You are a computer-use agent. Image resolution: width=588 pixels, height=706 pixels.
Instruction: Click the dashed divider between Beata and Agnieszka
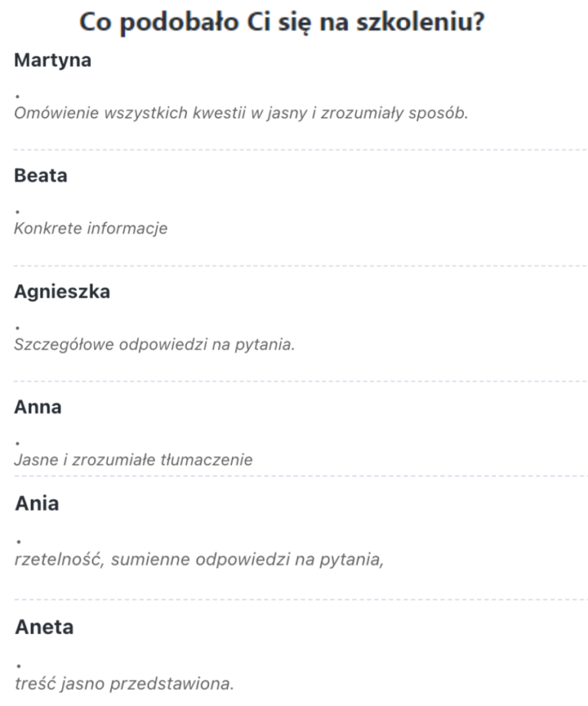click(x=294, y=266)
